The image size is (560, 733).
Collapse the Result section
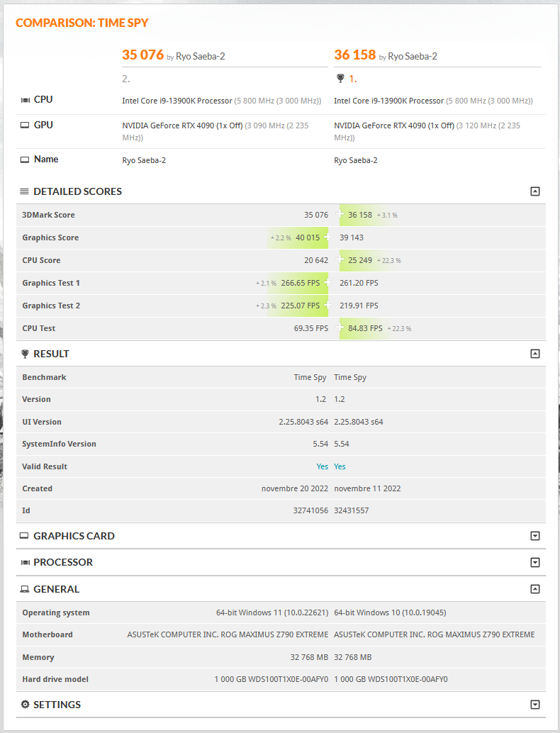535,354
